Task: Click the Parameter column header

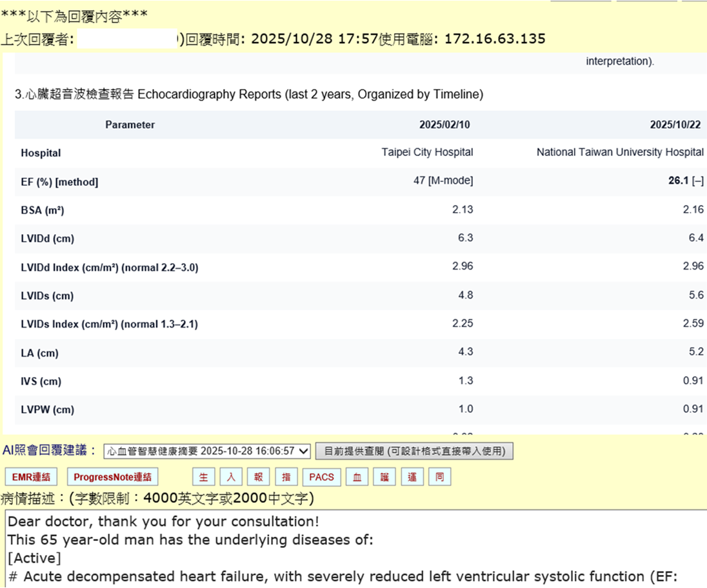Action: [x=130, y=124]
